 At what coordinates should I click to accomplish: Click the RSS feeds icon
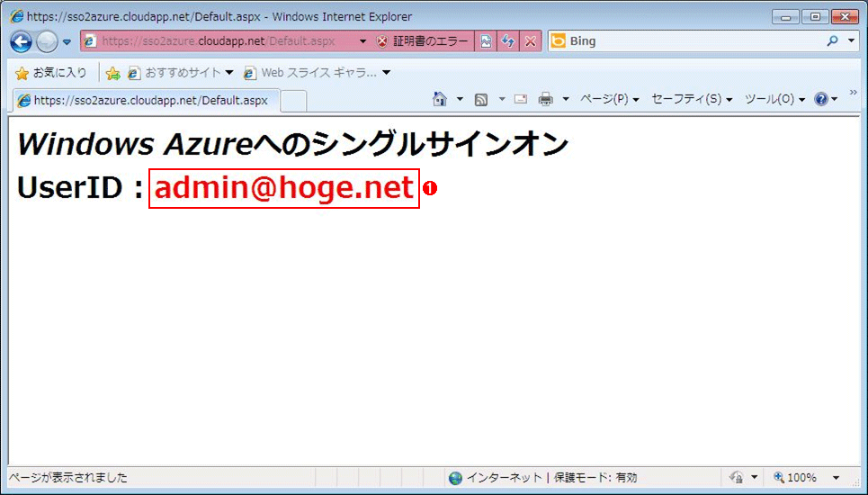(x=481, y=100)
